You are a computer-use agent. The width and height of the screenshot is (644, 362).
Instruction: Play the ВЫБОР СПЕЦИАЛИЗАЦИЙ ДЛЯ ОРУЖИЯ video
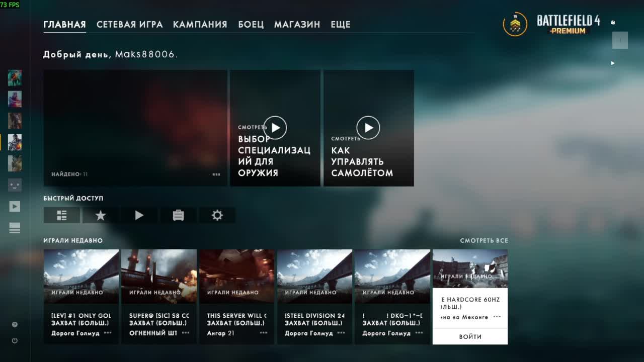click(275, 128)
